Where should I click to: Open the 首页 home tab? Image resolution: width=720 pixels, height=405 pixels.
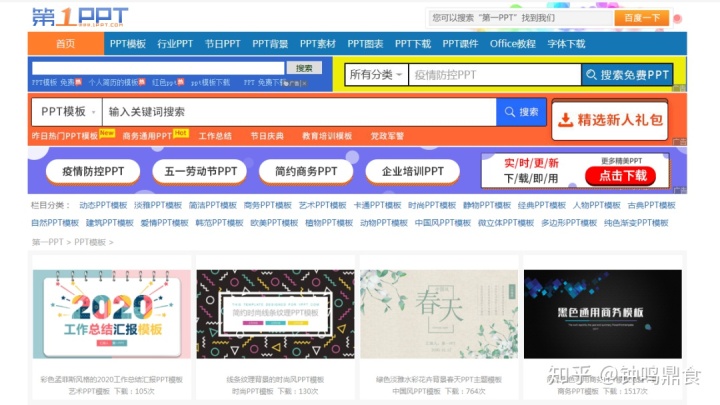(66, 44)
